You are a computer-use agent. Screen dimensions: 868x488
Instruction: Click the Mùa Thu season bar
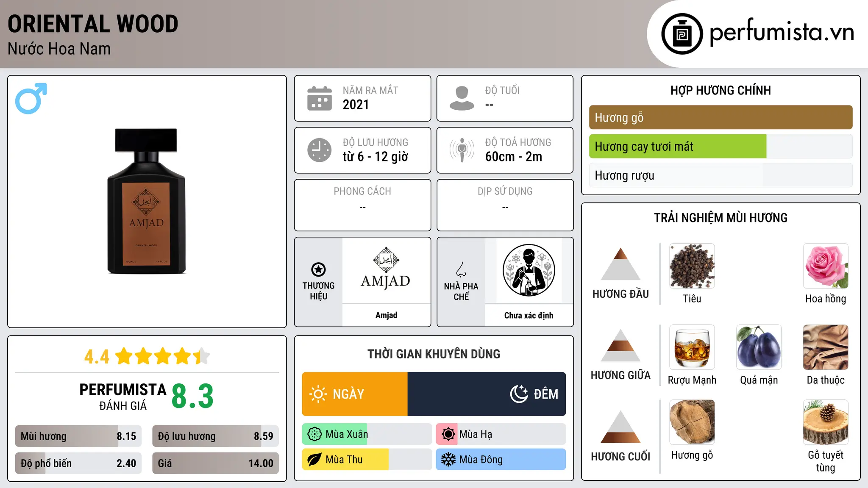[367, 460]
